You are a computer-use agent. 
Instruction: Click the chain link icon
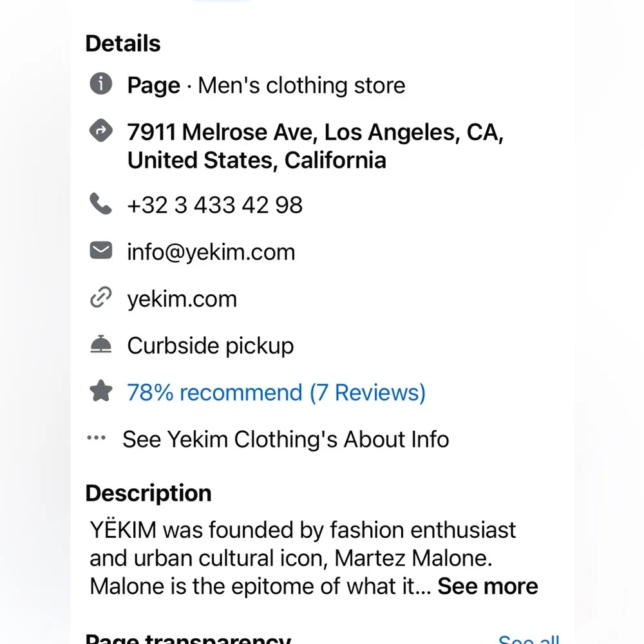tap(100, 299)
